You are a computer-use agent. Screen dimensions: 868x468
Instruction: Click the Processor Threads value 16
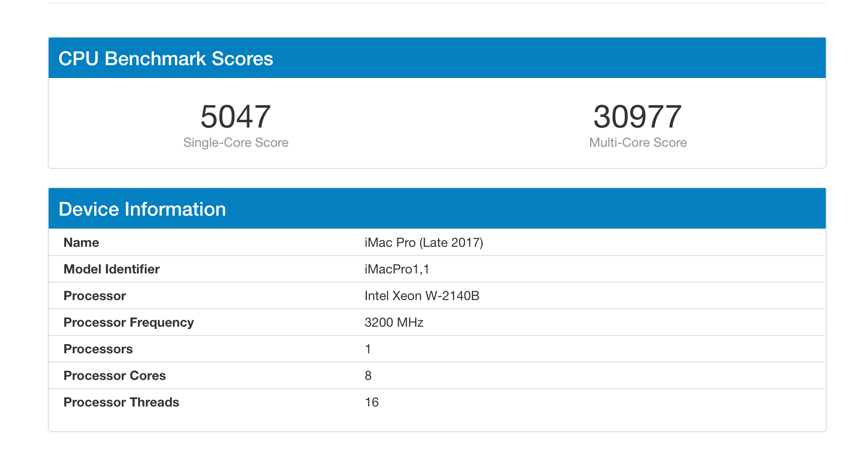372,402
